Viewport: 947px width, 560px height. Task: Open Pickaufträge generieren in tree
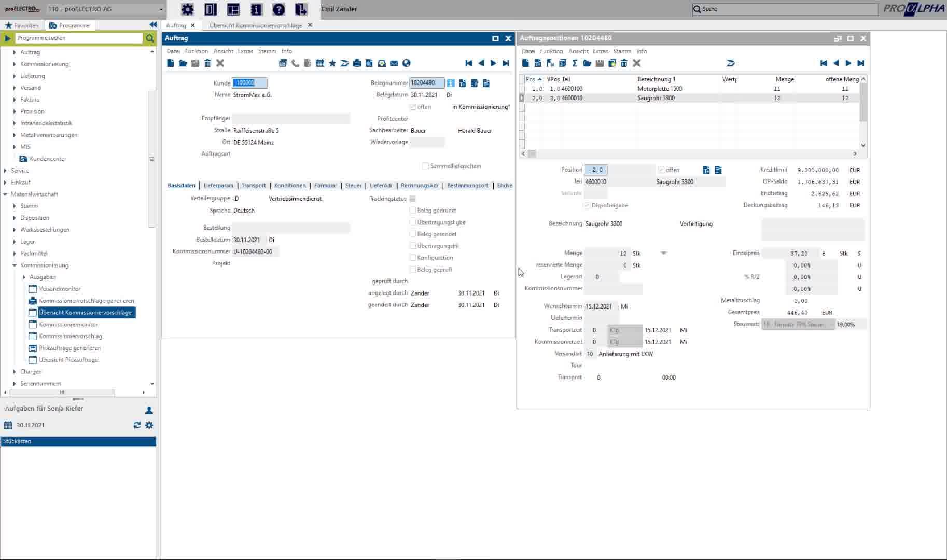click(69, 348)
